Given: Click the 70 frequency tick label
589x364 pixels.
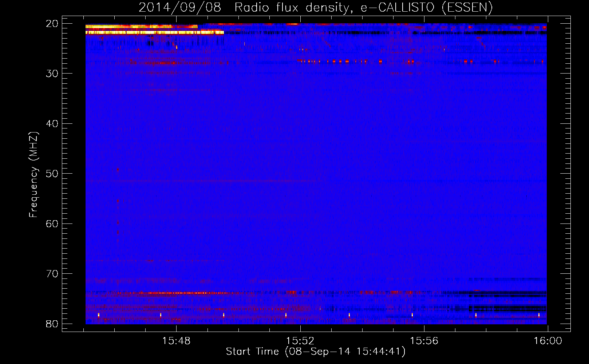Looking at the screenshot, I should coord(52,274).
